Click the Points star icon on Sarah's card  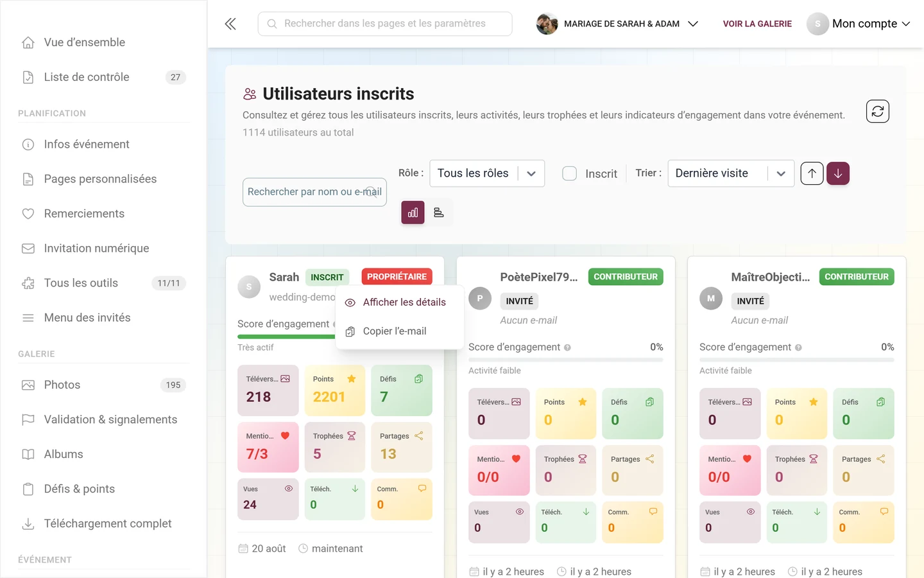[352, 379]
